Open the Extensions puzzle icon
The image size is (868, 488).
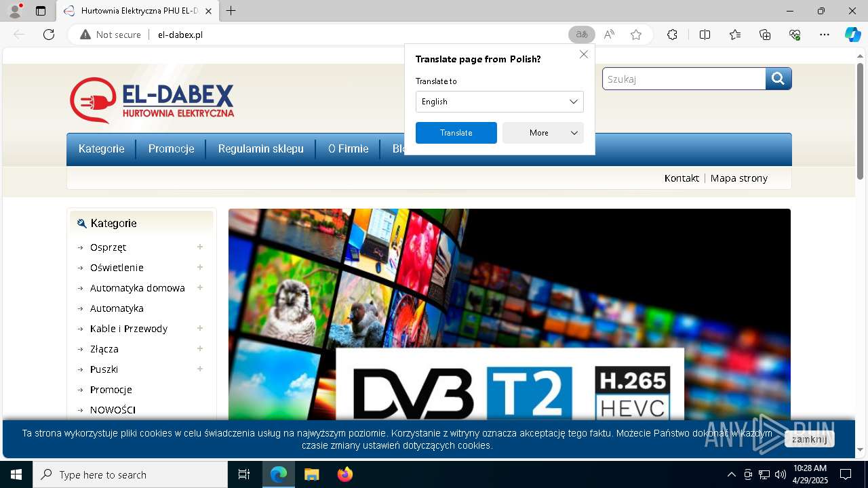(672, 35)
